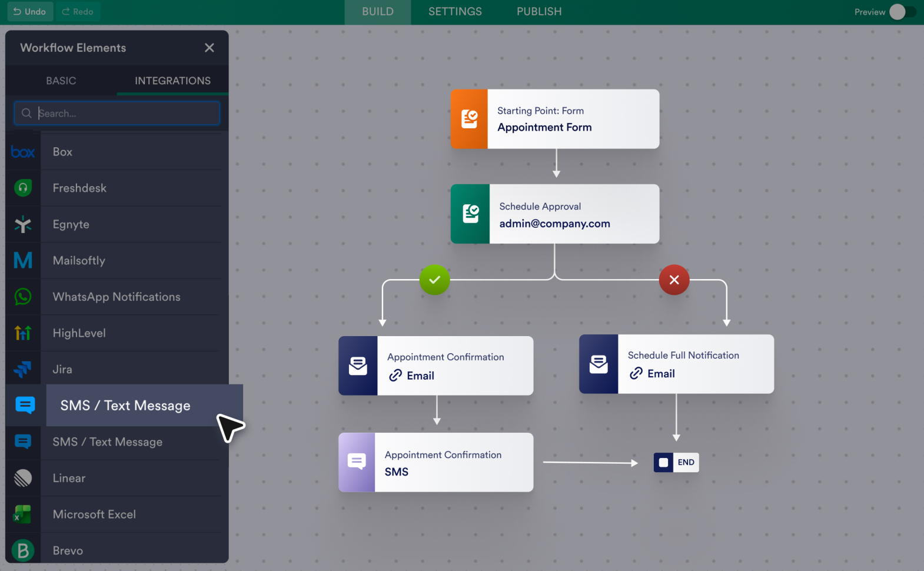Click the Redo button
The height and width of the screenshot is (571, 924).
click(78, 12)
